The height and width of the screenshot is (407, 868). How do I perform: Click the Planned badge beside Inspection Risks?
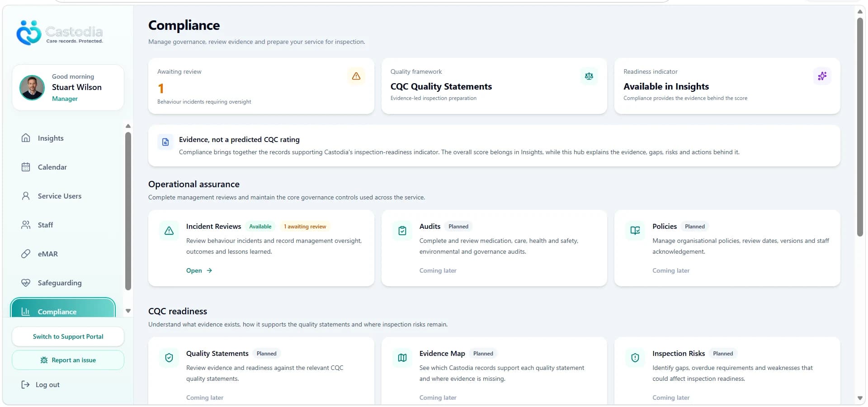[x=723, y=354]
